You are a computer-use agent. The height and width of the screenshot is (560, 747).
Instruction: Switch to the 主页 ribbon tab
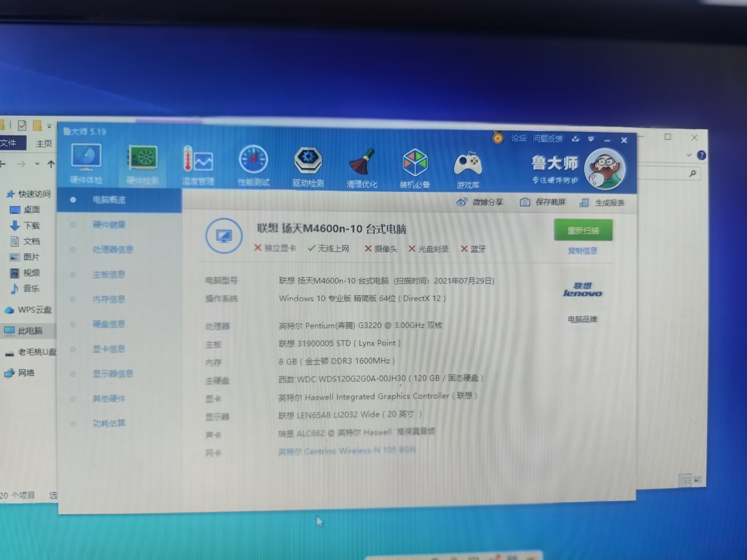click(44, 143)
